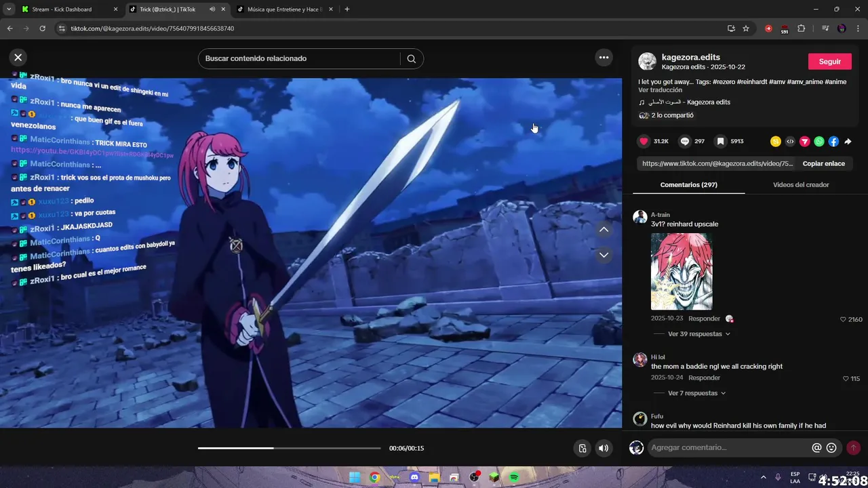Open a new browser tab with plus

(347, 9)
